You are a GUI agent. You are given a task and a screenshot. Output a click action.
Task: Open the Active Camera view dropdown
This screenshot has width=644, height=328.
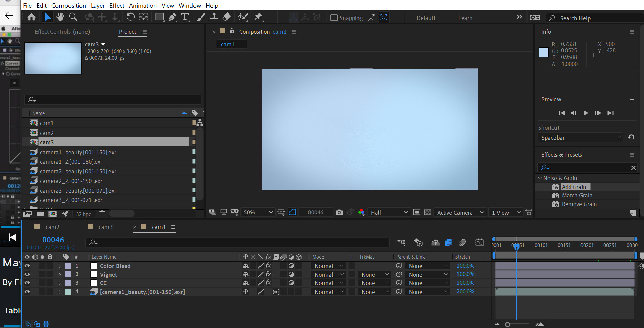[x=460, y=213]
